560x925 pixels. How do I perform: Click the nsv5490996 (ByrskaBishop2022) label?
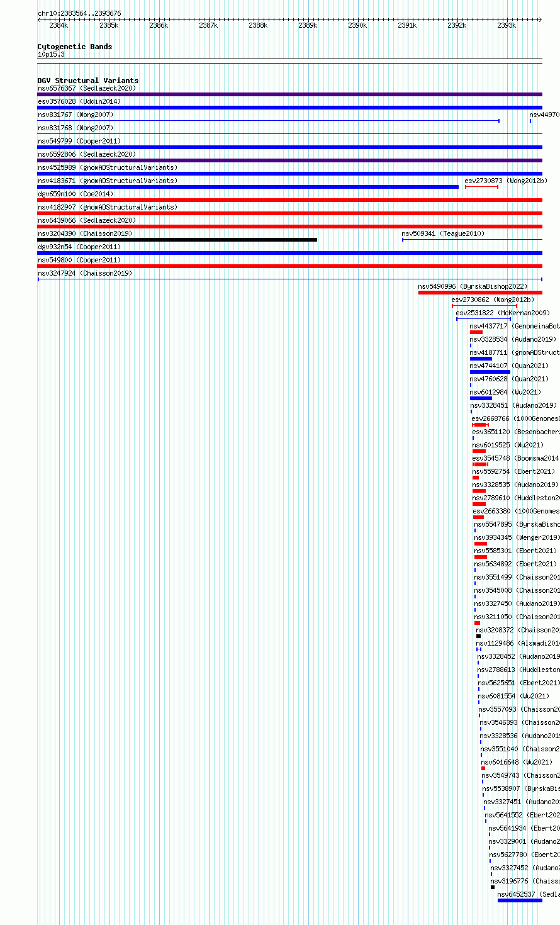click(473, 286)
